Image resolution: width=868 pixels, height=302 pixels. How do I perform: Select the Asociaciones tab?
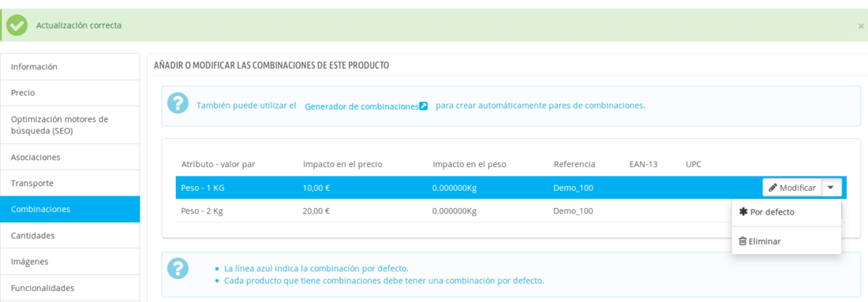(x=70, y=157)
